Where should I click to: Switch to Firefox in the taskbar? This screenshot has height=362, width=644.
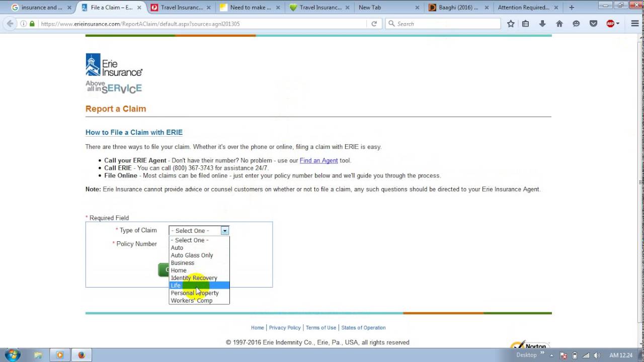[82, 355]
